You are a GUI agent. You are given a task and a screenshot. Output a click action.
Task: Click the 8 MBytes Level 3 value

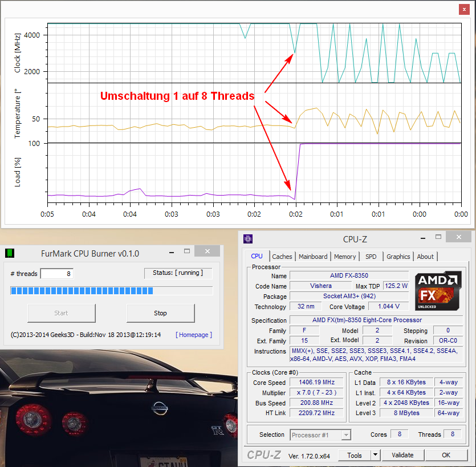coord(406,413)
